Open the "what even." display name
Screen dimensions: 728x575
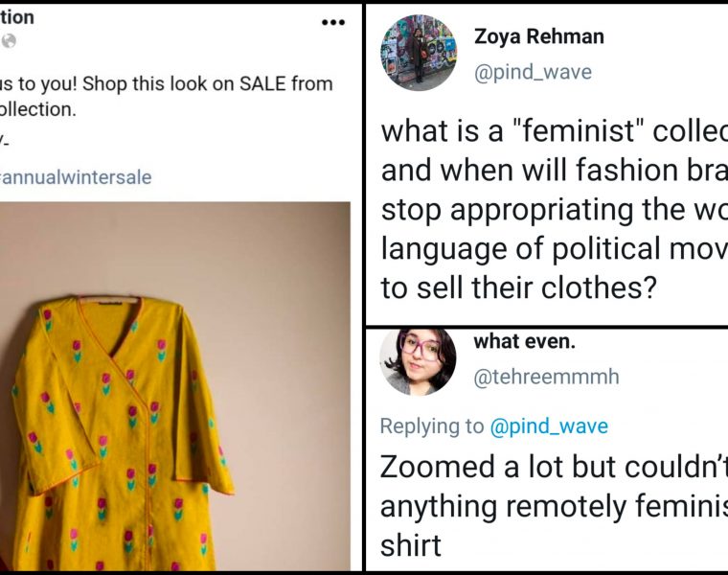coord(524,341)
